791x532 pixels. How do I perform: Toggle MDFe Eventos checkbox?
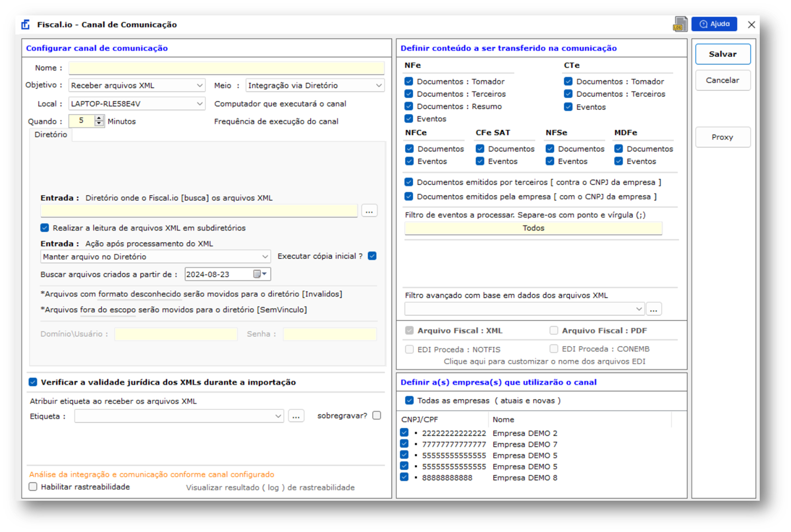pos(619,161)
